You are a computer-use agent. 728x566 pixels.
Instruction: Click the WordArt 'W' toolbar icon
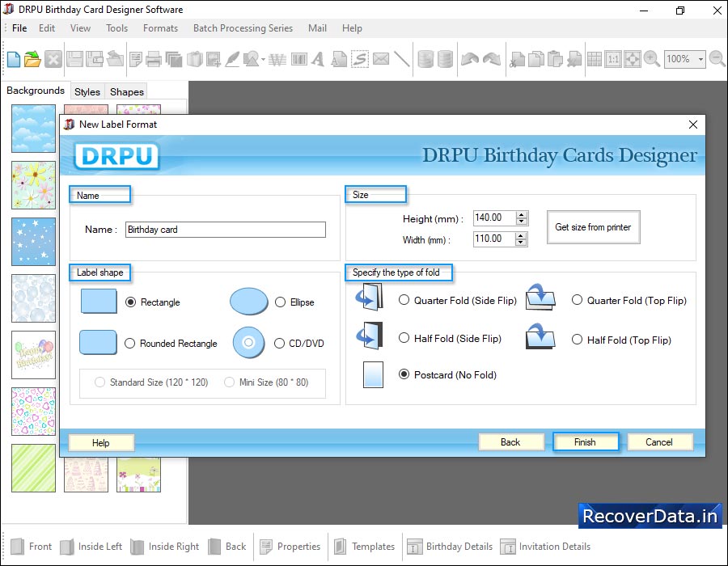tap(277, 59)
